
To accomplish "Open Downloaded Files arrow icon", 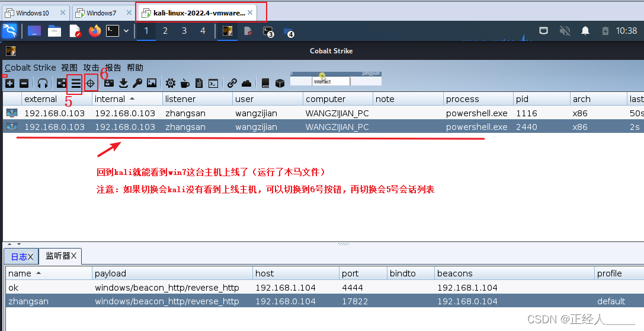I will tap(123, 84).
